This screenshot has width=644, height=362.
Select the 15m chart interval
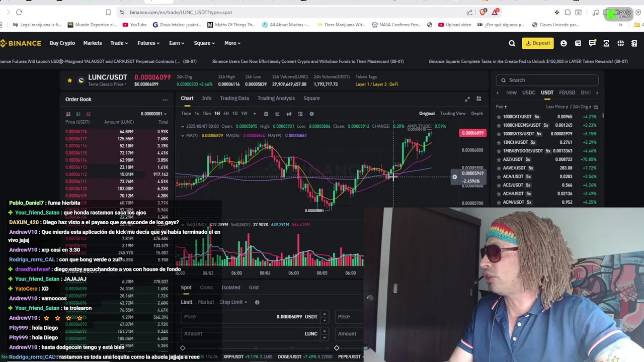coord(206,114)
